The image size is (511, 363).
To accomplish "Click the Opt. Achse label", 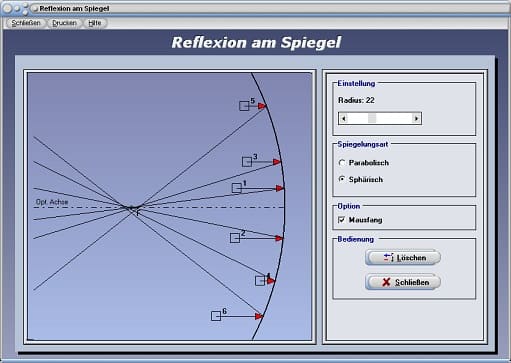I will click(52, 202).
